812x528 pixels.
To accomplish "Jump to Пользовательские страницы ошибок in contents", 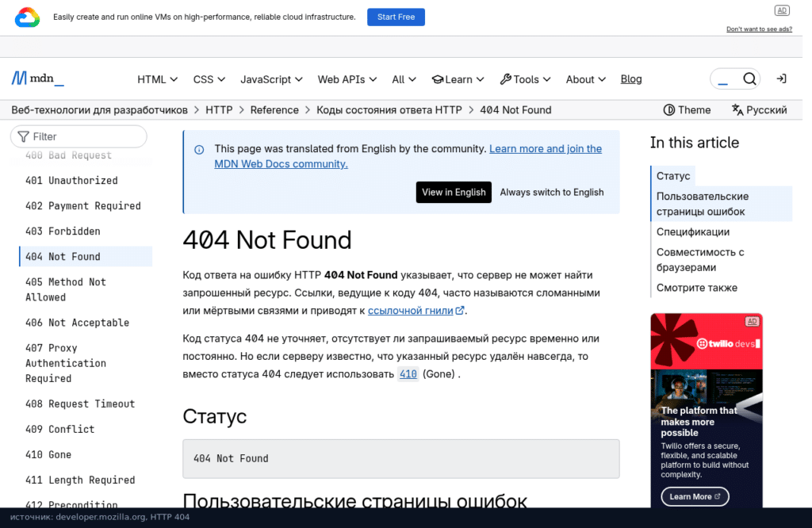I will [722, 204].
